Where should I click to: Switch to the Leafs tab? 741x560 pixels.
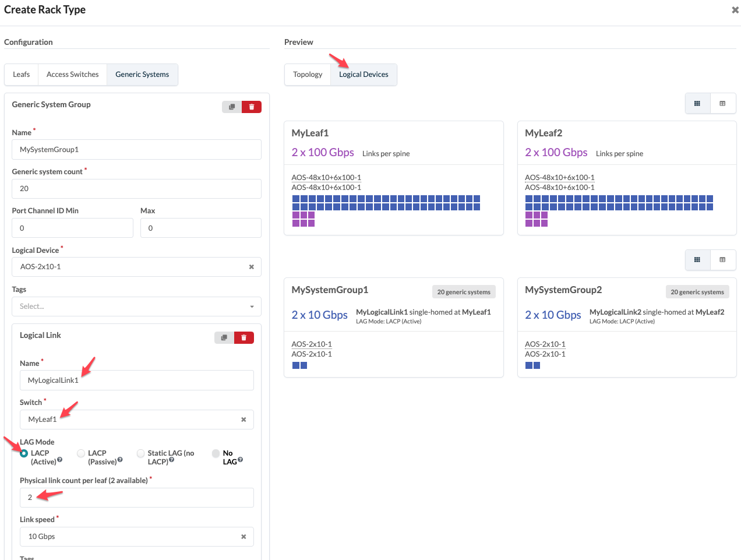22,75
